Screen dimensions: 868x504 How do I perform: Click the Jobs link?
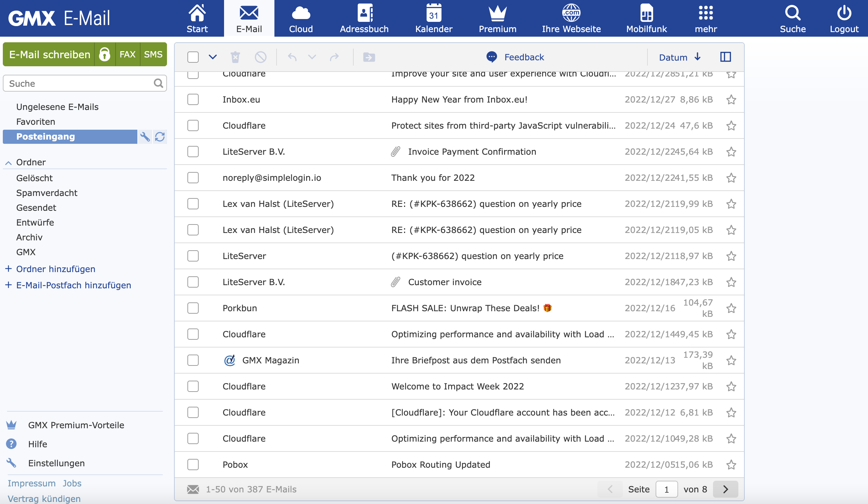tap(72, 483)
